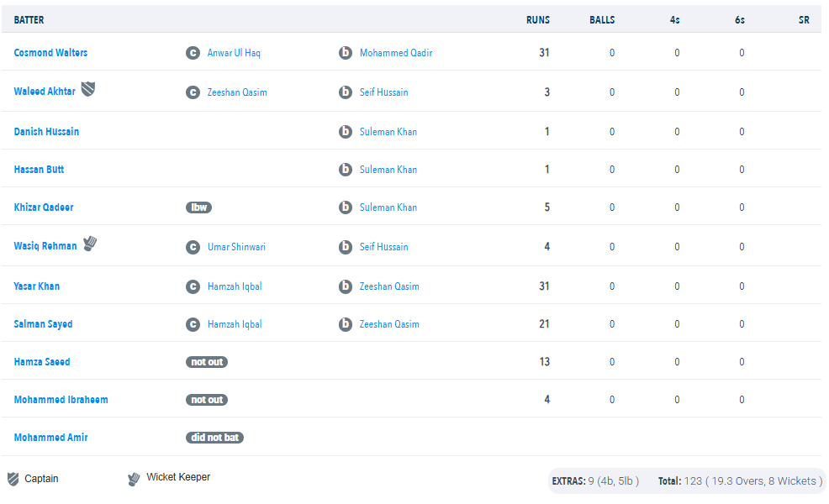
Task: Click the caught icon before Anwar Ul Haq
Action: point(193,53)
